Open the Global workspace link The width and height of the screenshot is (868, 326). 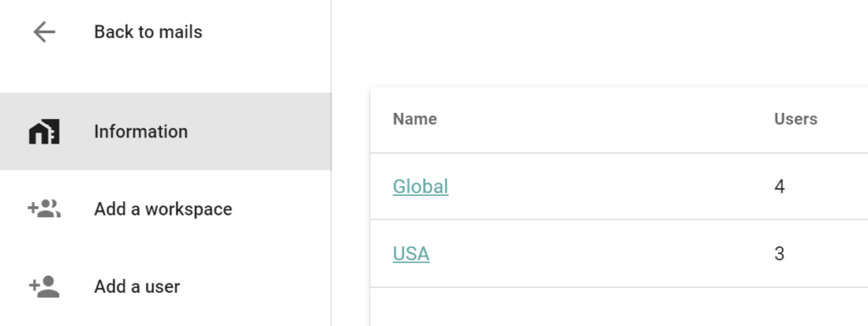pyautogui.click(x=420, y=186)
